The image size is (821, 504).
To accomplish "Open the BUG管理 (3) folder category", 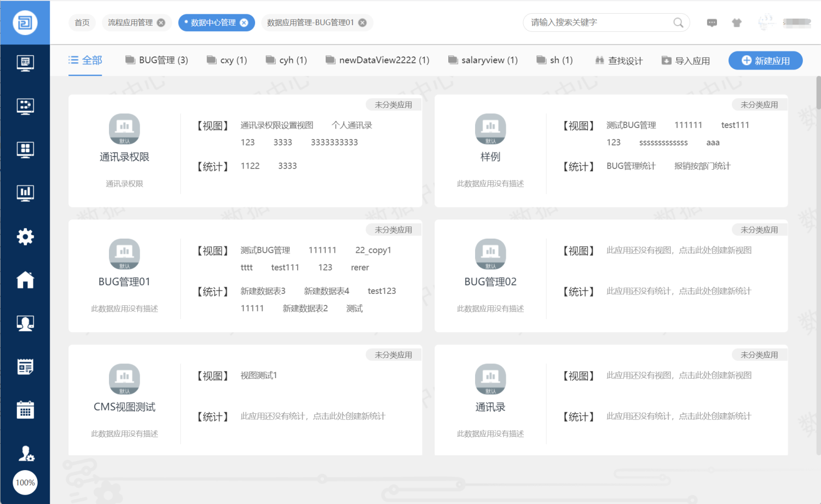I will [157, 60].
